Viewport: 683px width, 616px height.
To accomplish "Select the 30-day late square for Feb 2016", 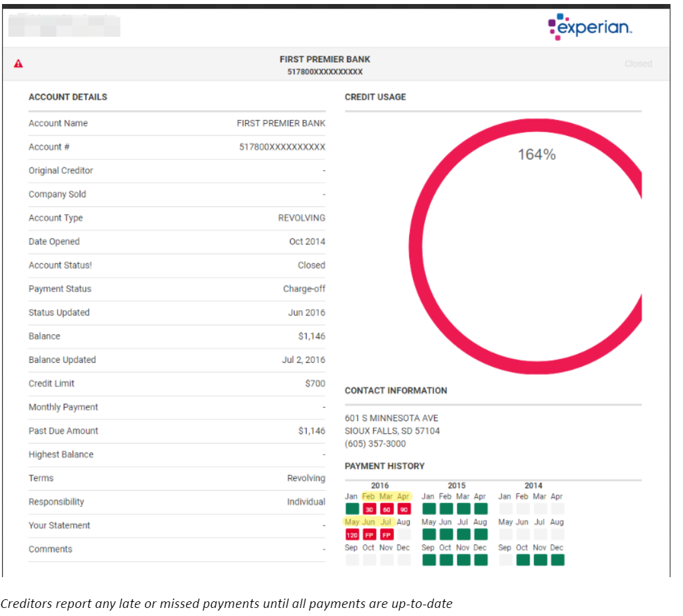I will point(370,509).
